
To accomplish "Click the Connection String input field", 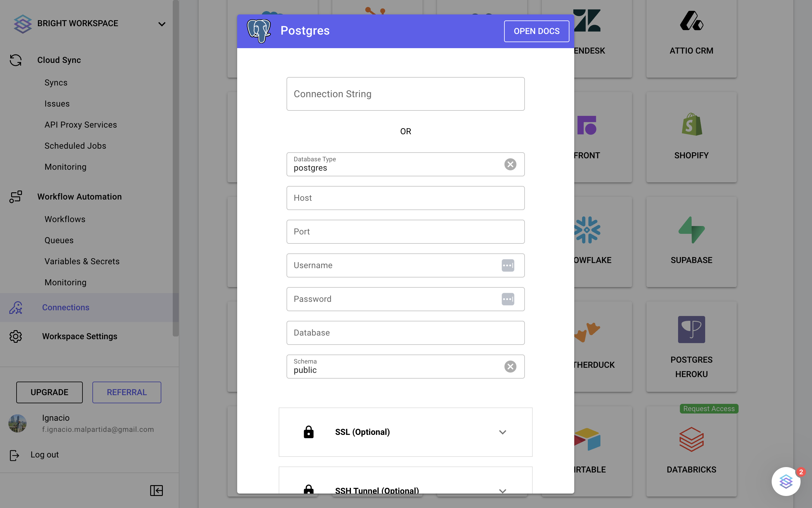I will tap(405, 94).
